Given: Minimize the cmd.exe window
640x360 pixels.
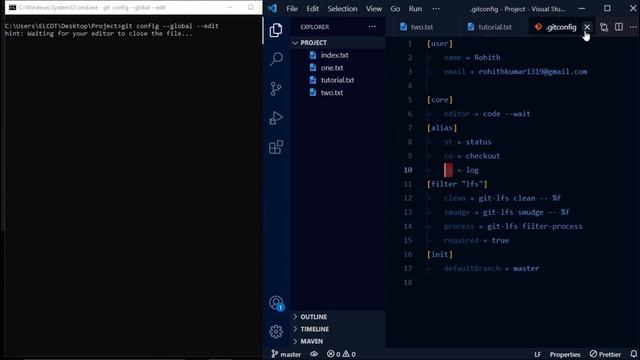Looking at the screenshot, I should [x=229, y=7].
